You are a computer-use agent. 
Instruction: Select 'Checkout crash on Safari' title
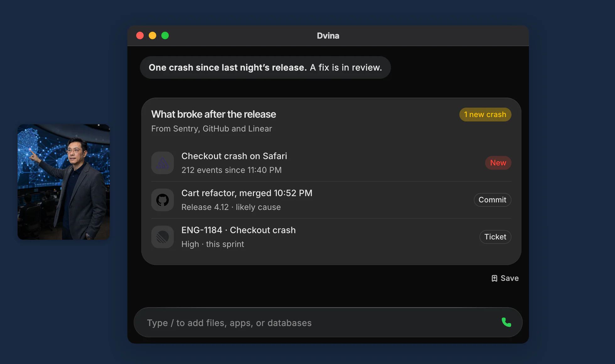234,156
